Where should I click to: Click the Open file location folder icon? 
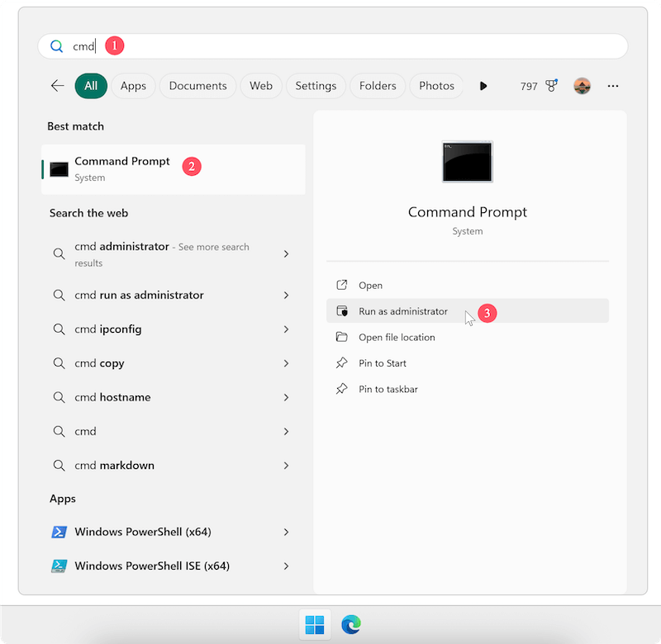pyautogui.click(x=341, y=337)
